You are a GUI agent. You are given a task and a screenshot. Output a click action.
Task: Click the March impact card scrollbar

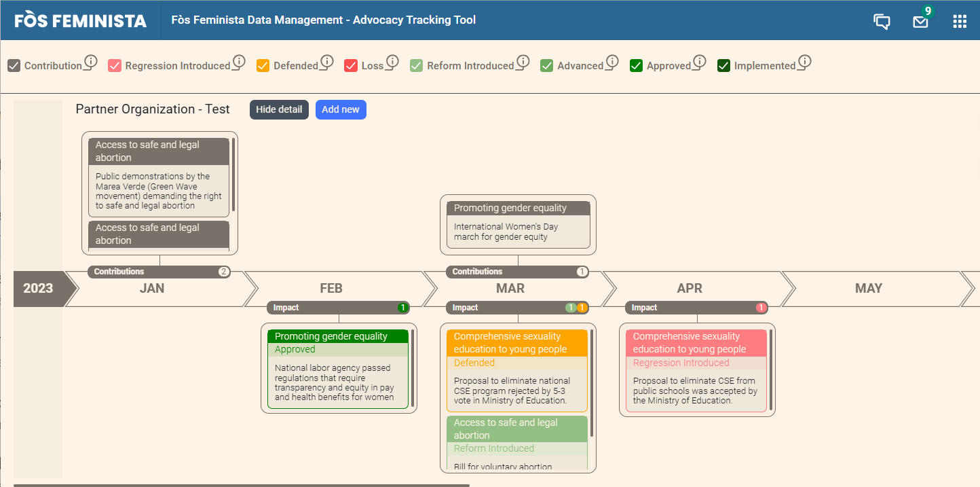click(x=592, y=383)
